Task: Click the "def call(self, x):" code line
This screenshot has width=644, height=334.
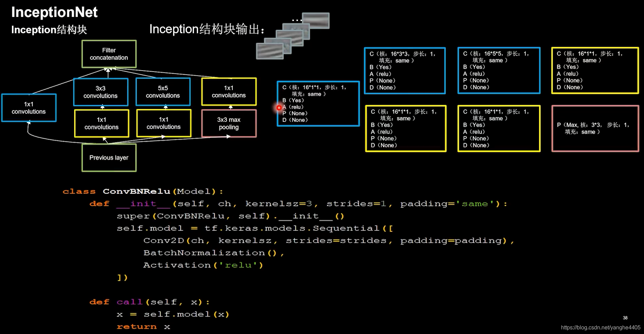Action: (x=150, y=302)
